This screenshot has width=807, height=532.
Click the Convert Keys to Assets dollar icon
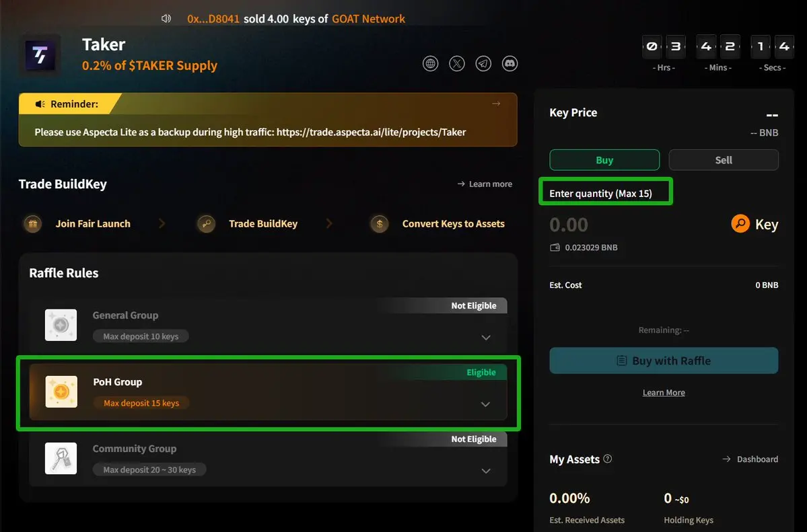pos(380,224)
